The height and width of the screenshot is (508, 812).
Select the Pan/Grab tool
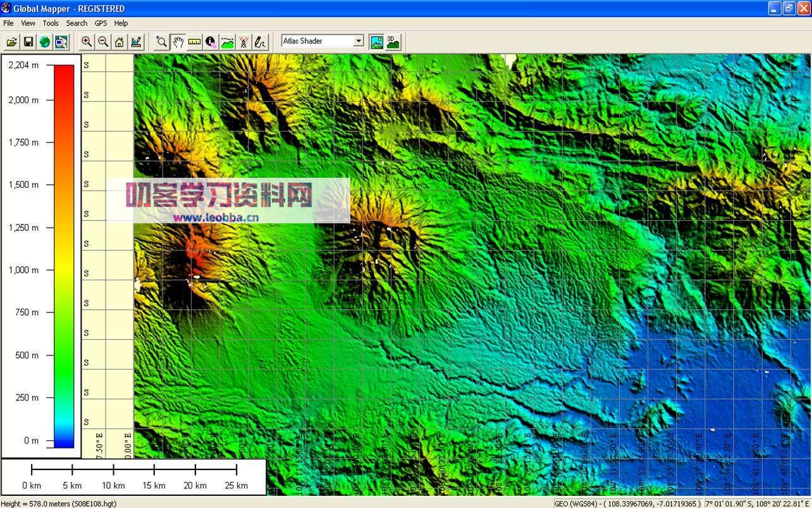178,41
